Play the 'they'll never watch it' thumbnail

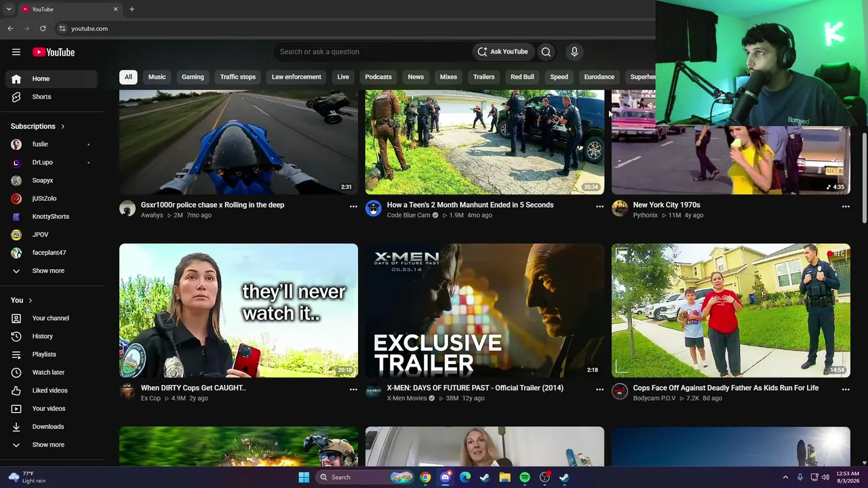239,310
